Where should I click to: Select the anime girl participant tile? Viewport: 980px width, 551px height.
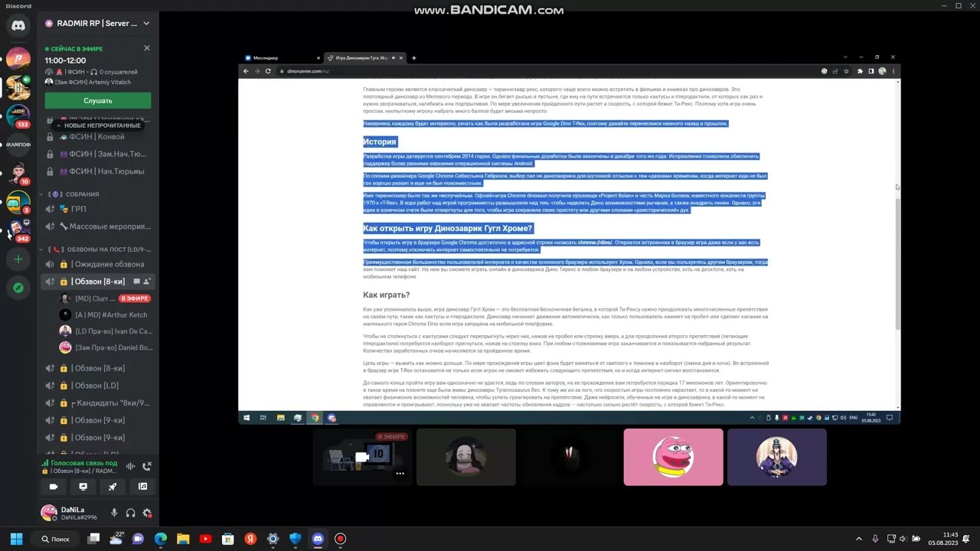point(466,457)
